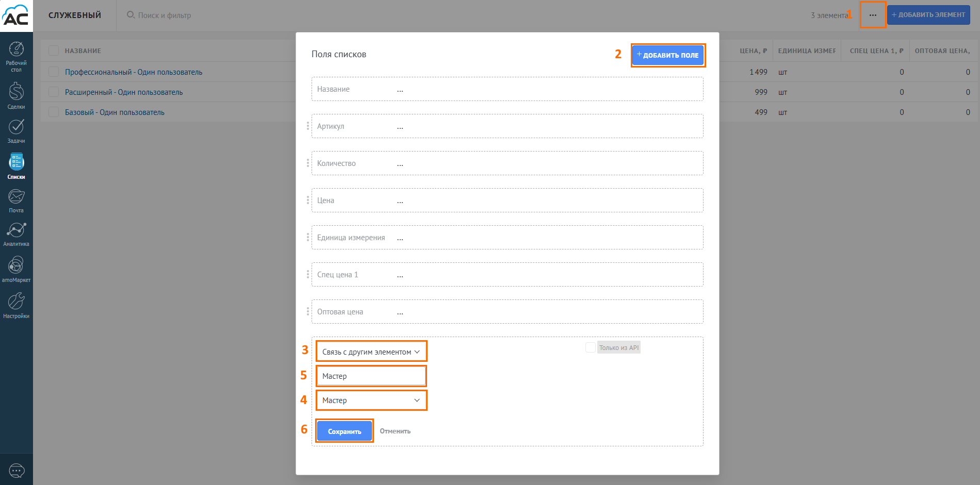Open the three-dots more options menu
The image size is (980, 485).
click(x=873, y=15)
